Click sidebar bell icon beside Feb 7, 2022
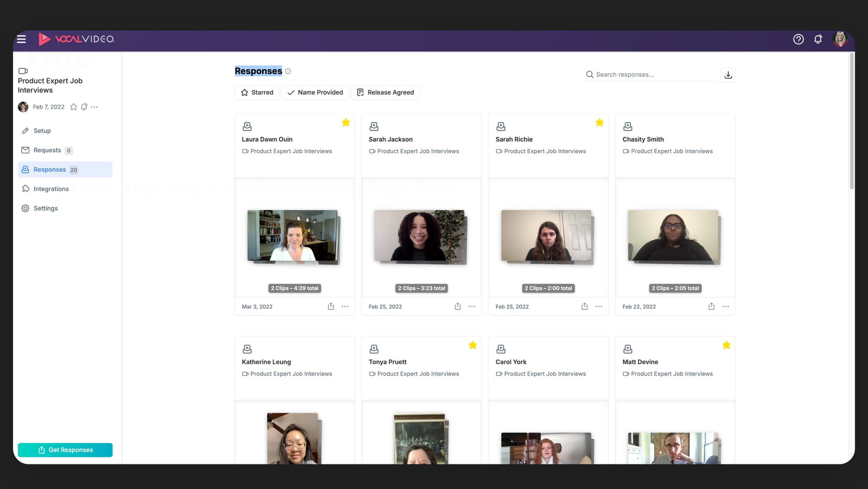 84,107
